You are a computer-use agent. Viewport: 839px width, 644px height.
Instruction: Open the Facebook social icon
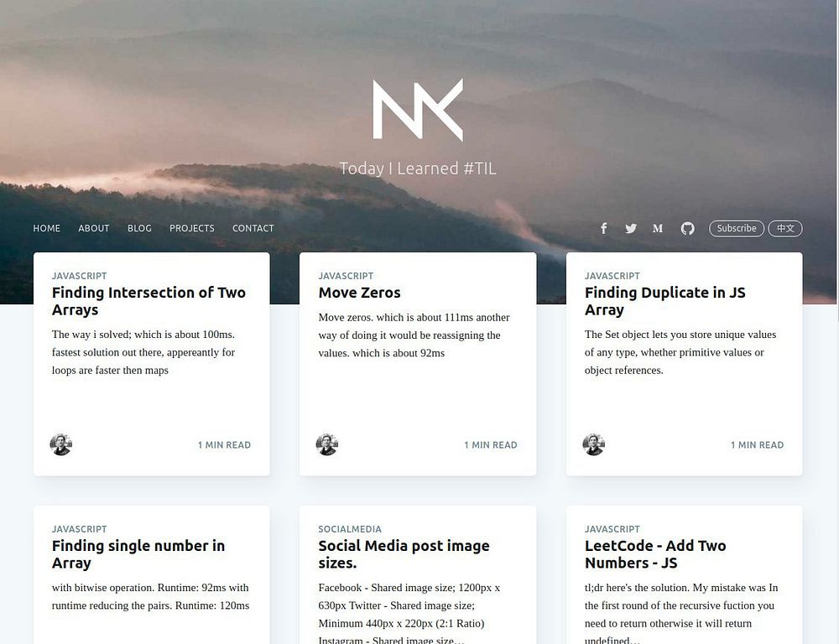pyautogui.click(x=603, y=228)
